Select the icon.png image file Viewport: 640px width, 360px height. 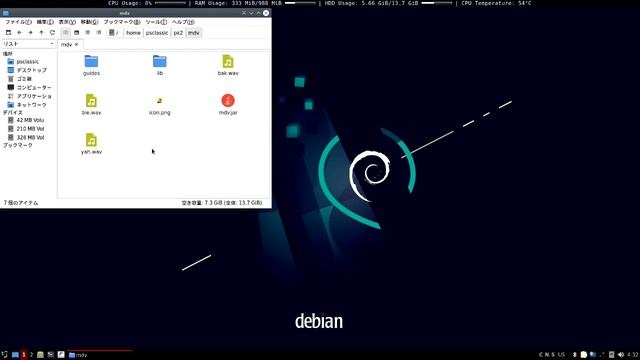pyautogui.click(x=160, y=105)
